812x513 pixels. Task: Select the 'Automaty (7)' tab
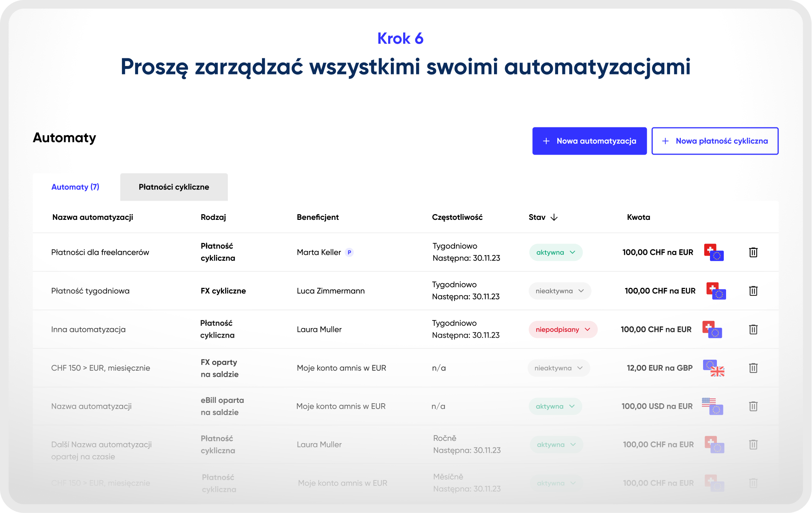(75, 187)
